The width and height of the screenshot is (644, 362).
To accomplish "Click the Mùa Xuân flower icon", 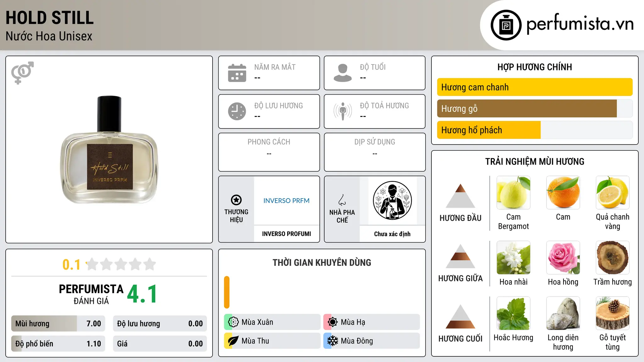I will [x=233, y=322].
